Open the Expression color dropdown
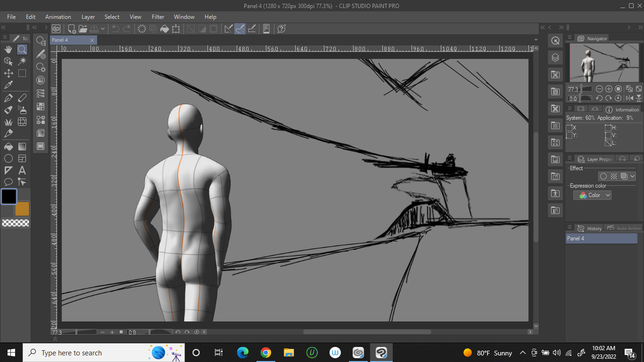 pos(593,195)
